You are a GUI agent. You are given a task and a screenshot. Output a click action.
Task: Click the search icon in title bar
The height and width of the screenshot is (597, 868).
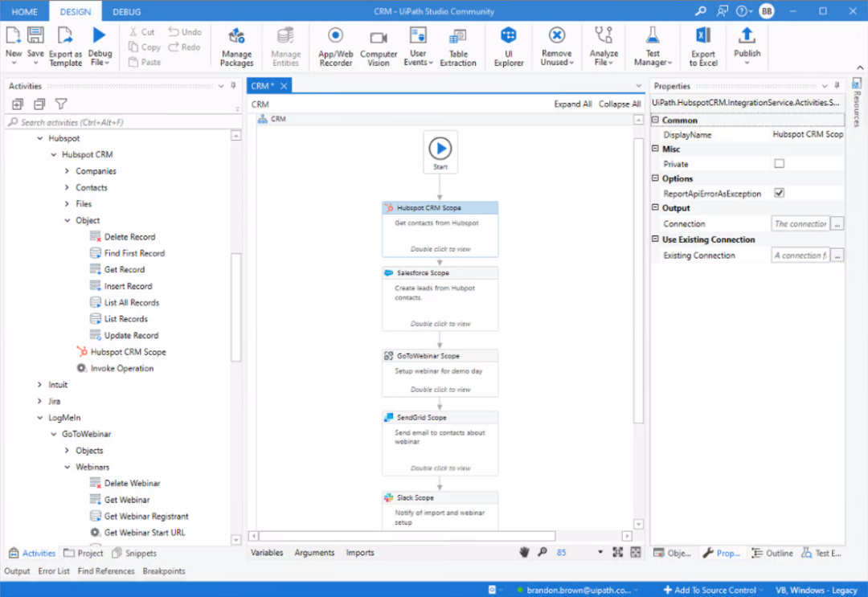[x=701, y=11]
